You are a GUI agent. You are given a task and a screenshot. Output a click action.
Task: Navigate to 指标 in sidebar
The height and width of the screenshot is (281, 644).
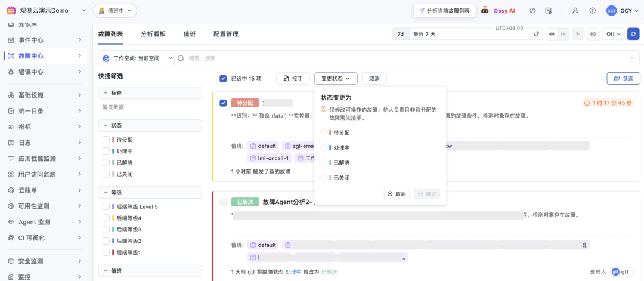[x=45, y=127]
